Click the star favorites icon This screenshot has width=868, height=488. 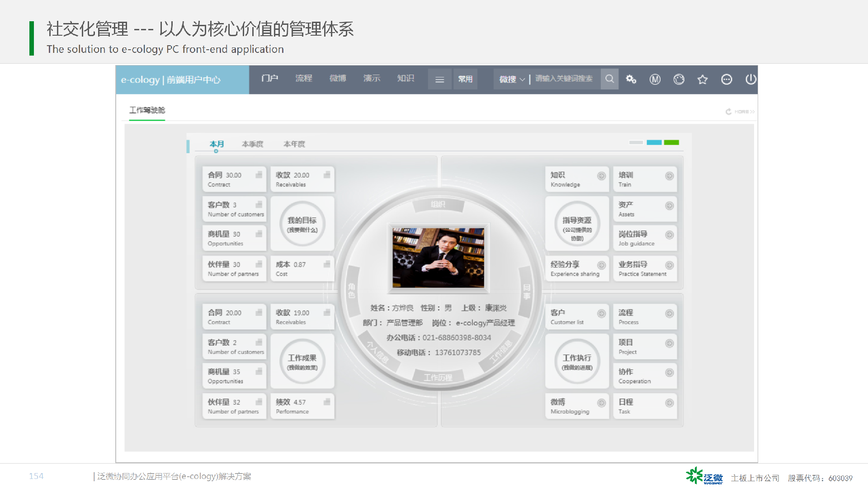[703, 80]
